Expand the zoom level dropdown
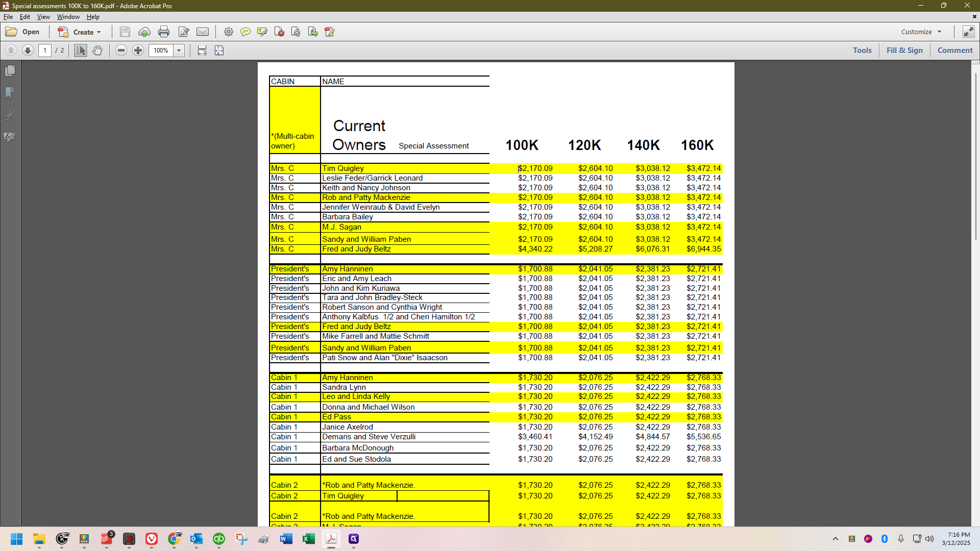 [x=179, y=51]
